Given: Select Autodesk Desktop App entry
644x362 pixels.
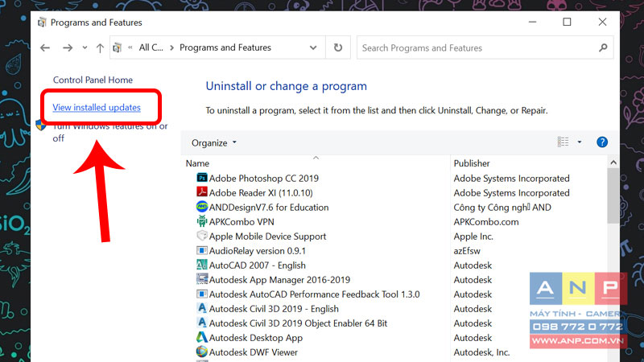Looking at the screenshot, I should click(256, 338).
